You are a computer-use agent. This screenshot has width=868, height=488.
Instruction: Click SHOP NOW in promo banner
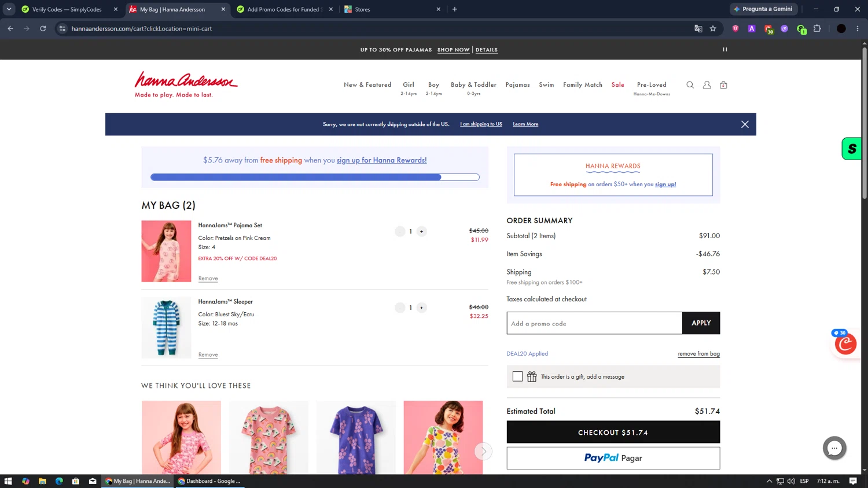453,50
